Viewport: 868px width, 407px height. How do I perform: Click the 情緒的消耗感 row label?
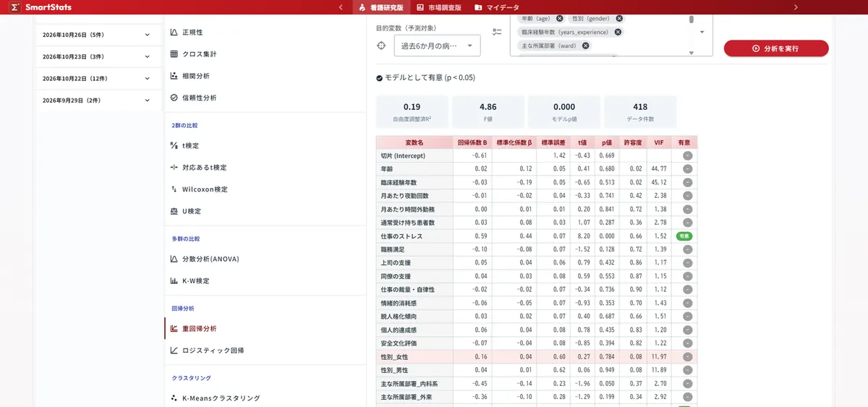pyautogui.click(x=399, y=303)
